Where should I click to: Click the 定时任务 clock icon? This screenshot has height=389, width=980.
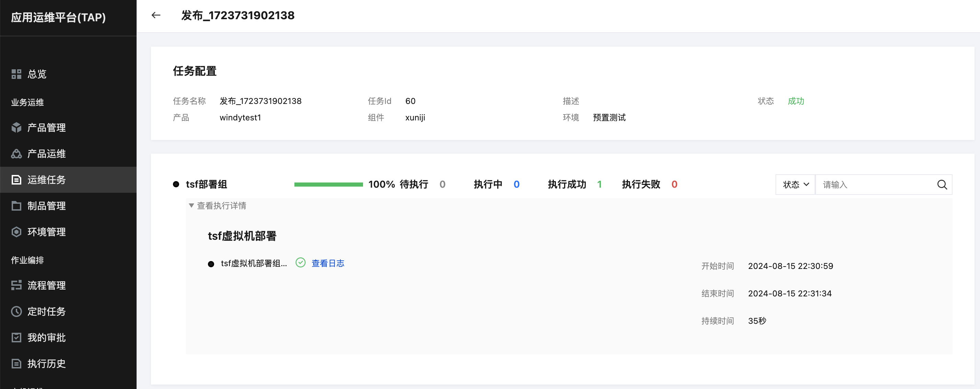click(16, 311)
